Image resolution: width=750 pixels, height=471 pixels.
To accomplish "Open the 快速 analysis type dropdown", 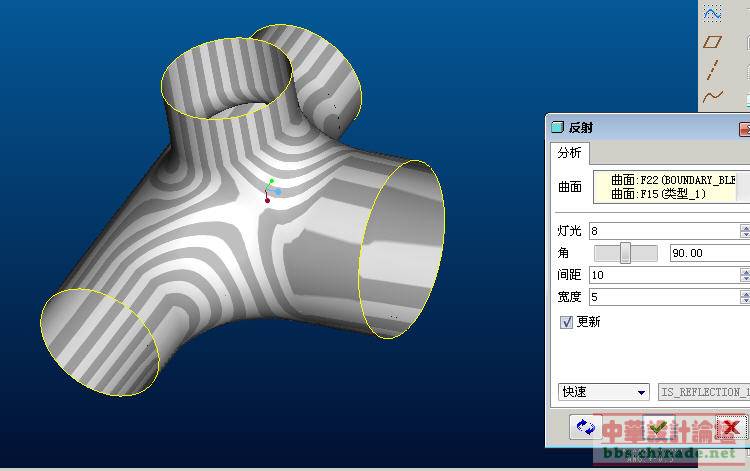I will (x=603, y=392).
